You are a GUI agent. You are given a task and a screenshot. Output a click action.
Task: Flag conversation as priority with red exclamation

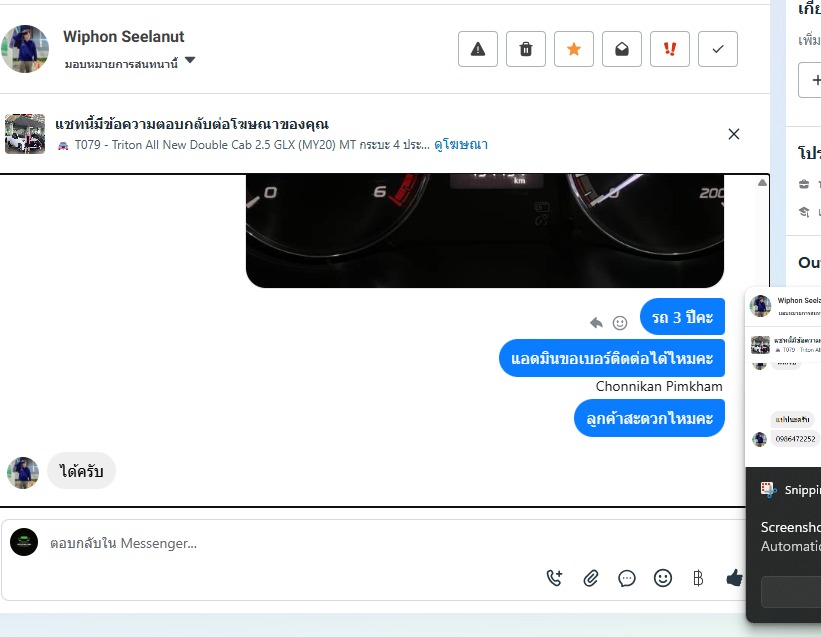click(670, 49)
